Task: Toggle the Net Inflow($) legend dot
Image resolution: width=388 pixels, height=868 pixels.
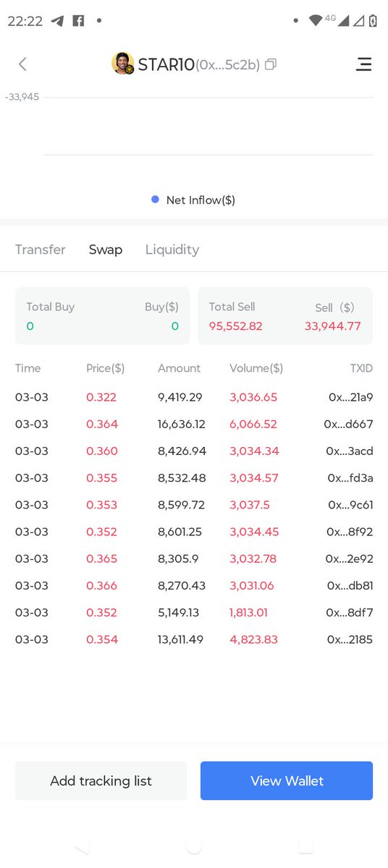Action: click(x=155, y=200)
